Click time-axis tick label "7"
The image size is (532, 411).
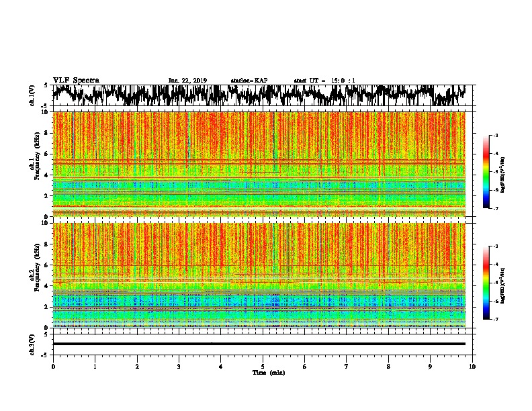[x=347, y=367]
